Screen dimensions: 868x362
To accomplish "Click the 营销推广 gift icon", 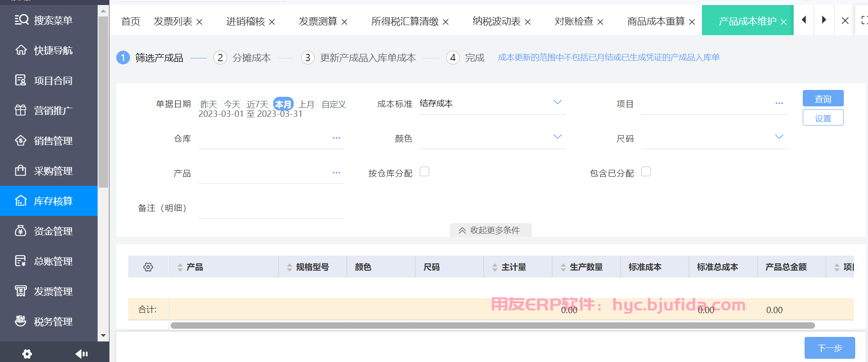I will (x=21, y=110).
